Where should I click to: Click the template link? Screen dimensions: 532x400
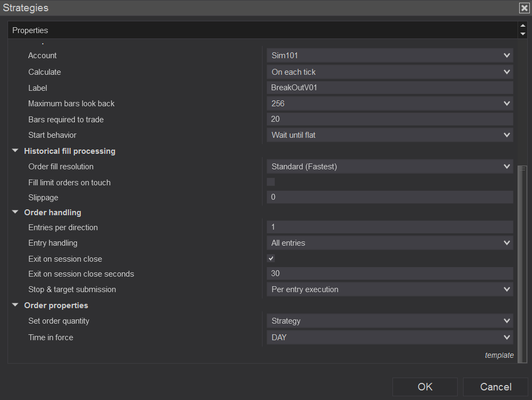[499, 355]
